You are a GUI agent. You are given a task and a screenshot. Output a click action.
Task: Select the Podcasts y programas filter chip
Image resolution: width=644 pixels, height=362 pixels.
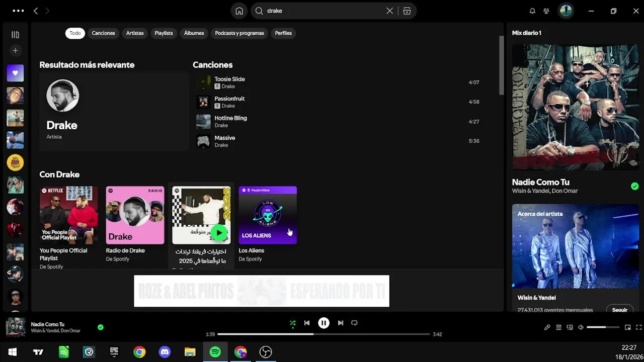pos(239,33)
